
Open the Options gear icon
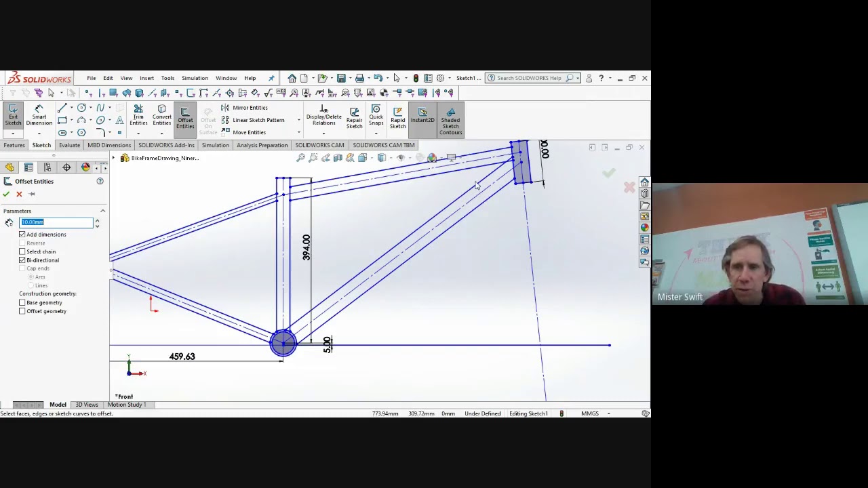440,78
